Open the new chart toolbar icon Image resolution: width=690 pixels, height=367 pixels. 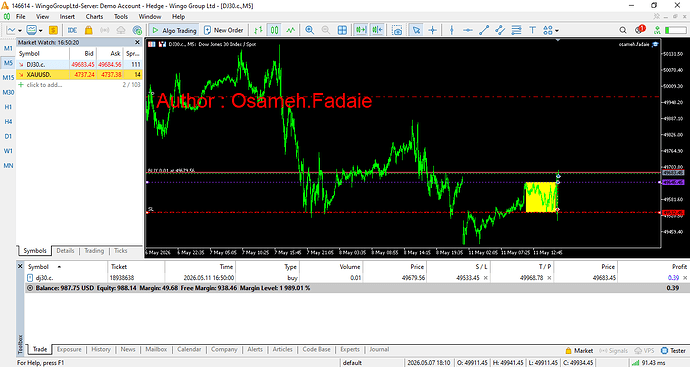(11, 30)
